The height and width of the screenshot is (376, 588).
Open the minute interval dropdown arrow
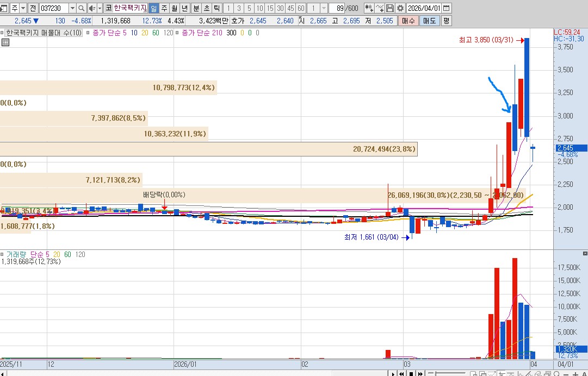click(x=324, y=8)
